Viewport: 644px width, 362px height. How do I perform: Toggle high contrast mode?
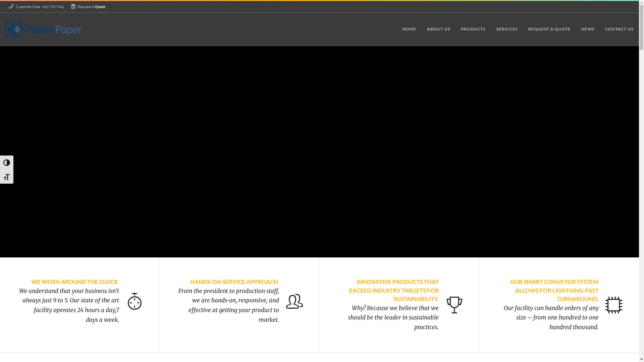tap(7, 163)
